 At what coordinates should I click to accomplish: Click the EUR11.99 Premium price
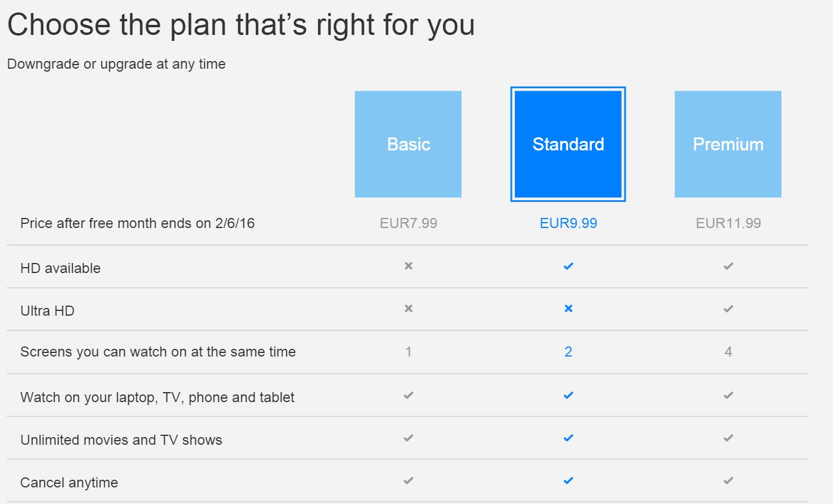coord(728,223)
